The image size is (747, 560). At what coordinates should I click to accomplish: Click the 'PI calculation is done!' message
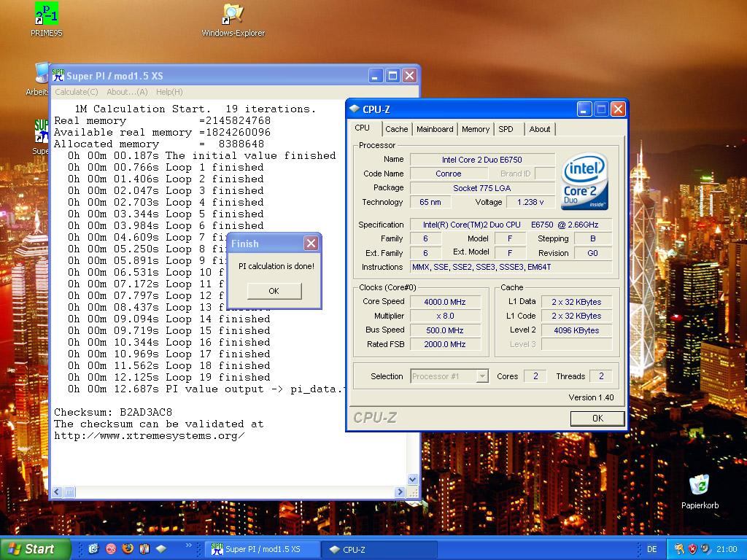click(x=276, y=266)
